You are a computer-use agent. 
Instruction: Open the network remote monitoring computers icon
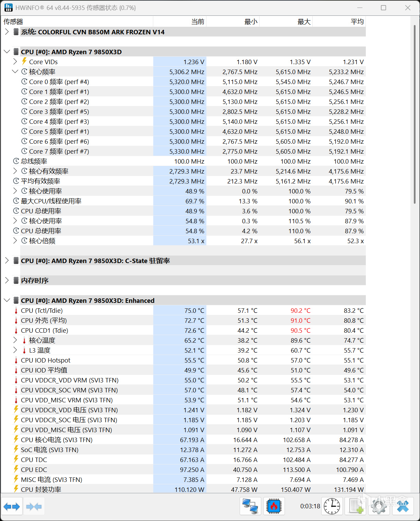(250, 506)
